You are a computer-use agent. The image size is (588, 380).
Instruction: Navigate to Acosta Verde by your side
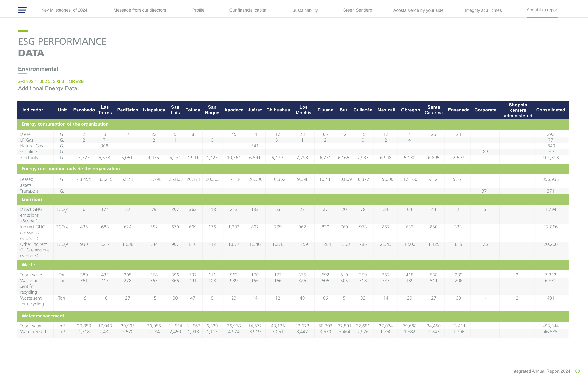click(x=418, y=10)
